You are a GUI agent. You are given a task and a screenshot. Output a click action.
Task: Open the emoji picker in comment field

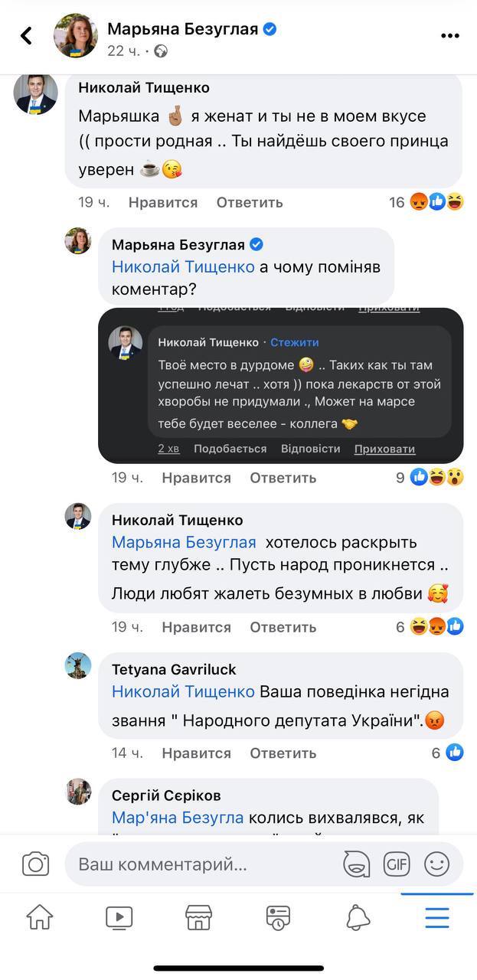[438, 863]
